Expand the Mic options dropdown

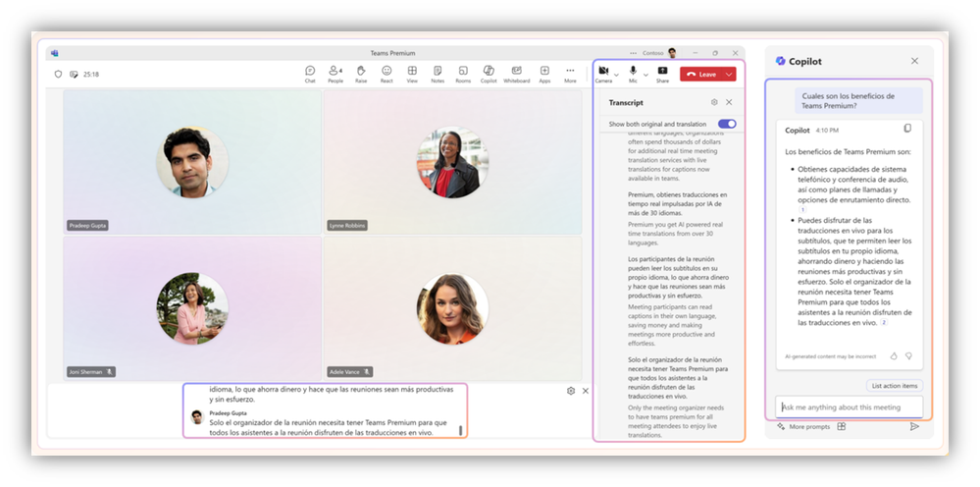pyautogui.click(x=646, y=75)
